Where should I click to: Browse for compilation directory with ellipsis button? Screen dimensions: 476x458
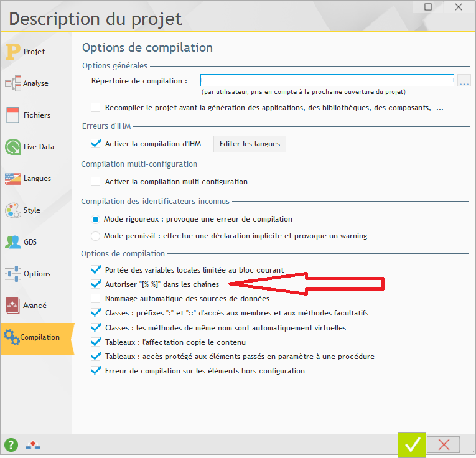(x=464, y=81)
